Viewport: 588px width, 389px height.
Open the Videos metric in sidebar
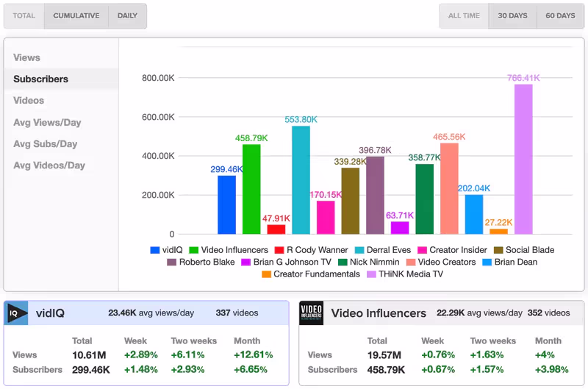click(61, 101)
